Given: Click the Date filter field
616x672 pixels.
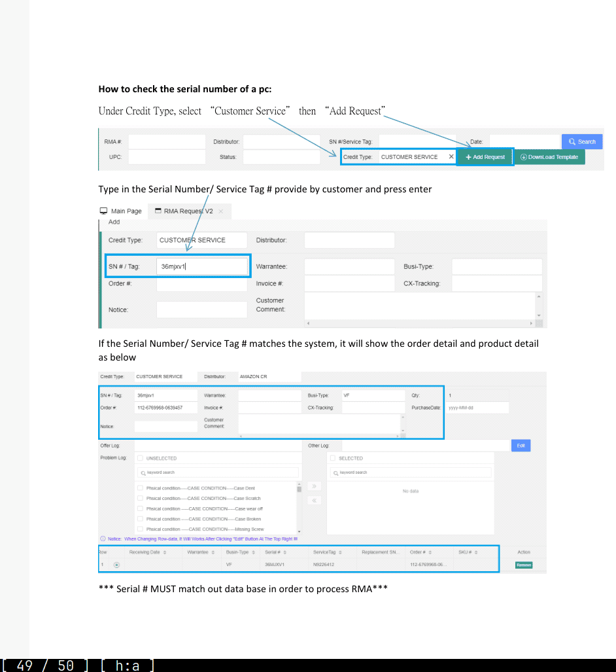Looking at the screenshot, I should coord(524,141).
